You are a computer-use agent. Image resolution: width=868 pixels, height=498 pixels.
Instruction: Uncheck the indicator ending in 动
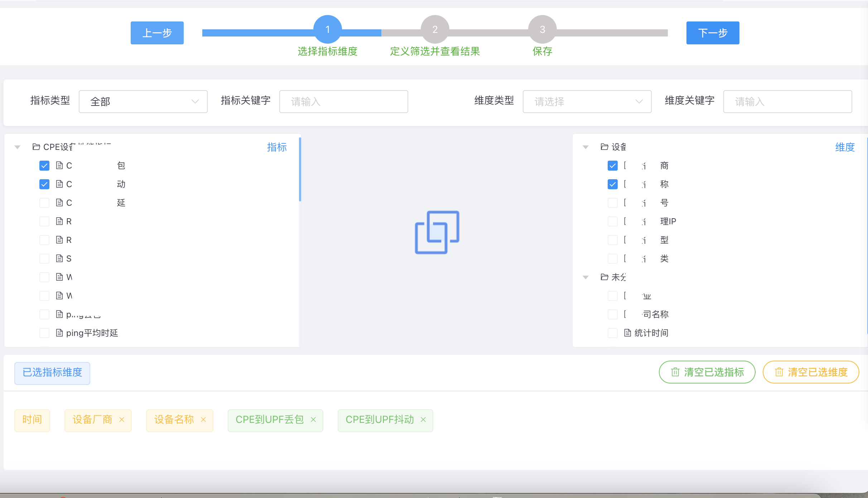(x=44, y=184)
